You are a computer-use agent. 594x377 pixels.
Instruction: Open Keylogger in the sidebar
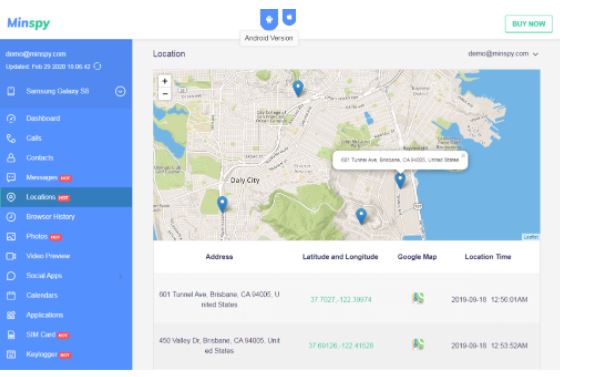(41, 354)
